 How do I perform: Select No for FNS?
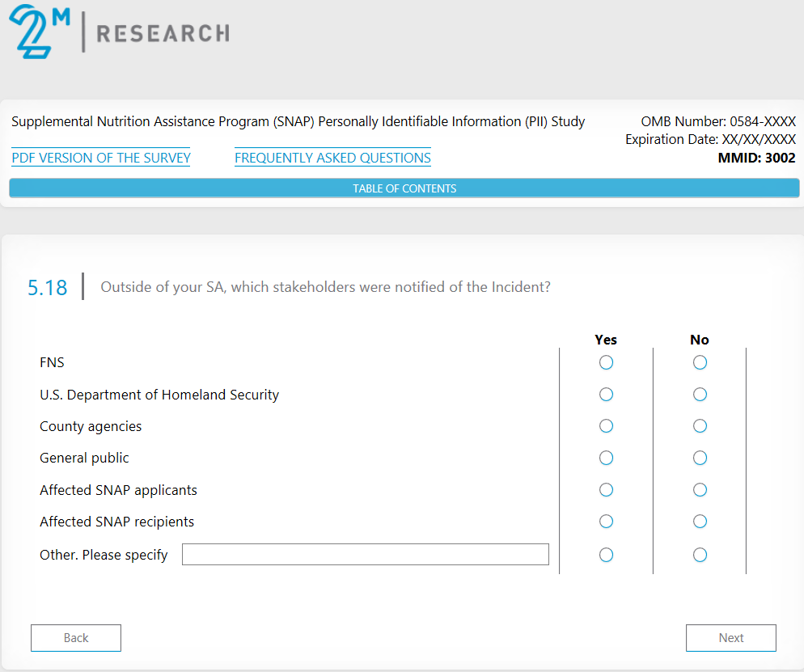click(700, 362)
